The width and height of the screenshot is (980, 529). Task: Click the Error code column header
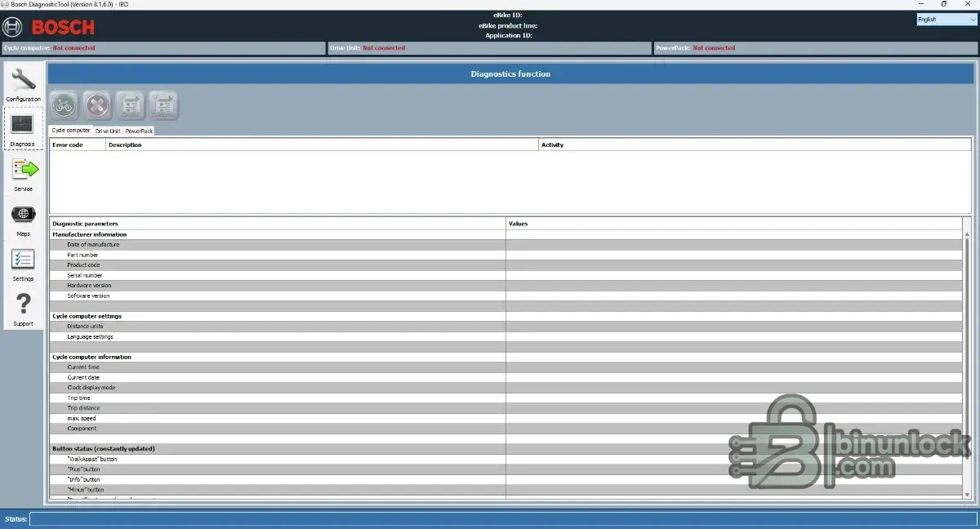pos(78,144)
